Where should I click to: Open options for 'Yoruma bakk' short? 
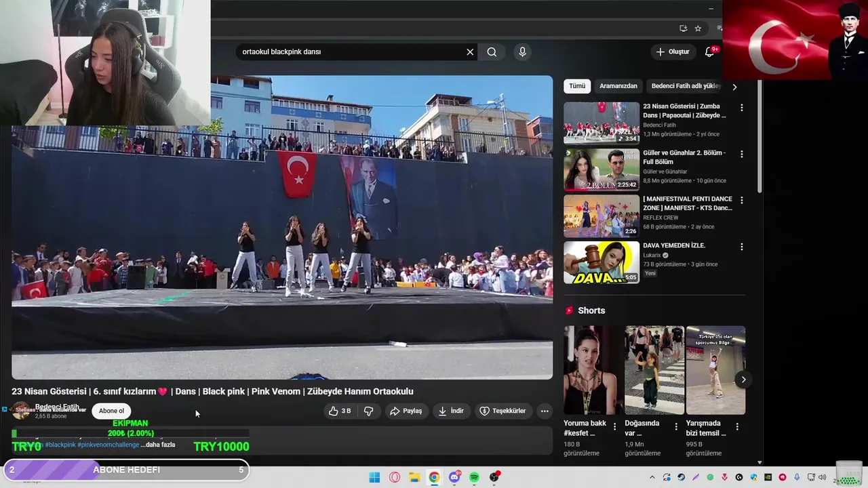[x=615, y=426]
